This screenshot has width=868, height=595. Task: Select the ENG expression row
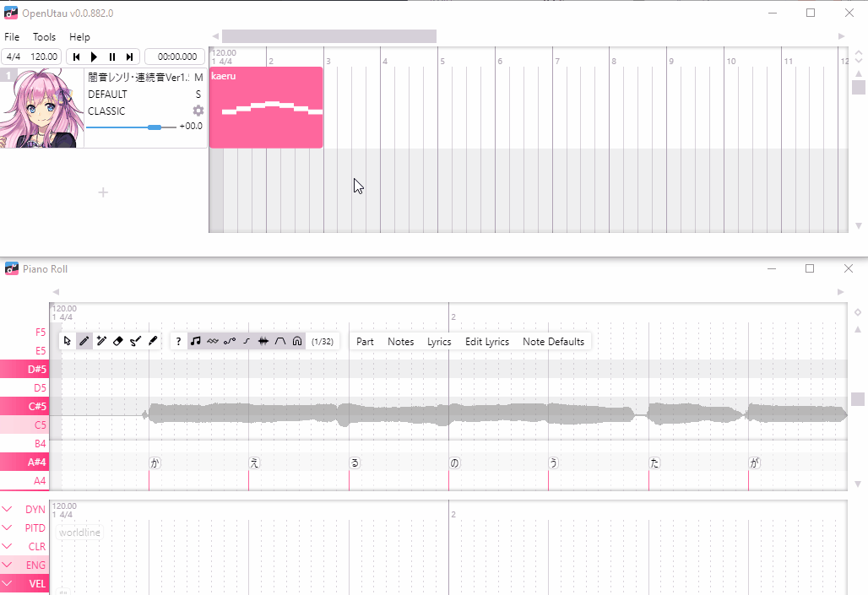coord(24,565)
